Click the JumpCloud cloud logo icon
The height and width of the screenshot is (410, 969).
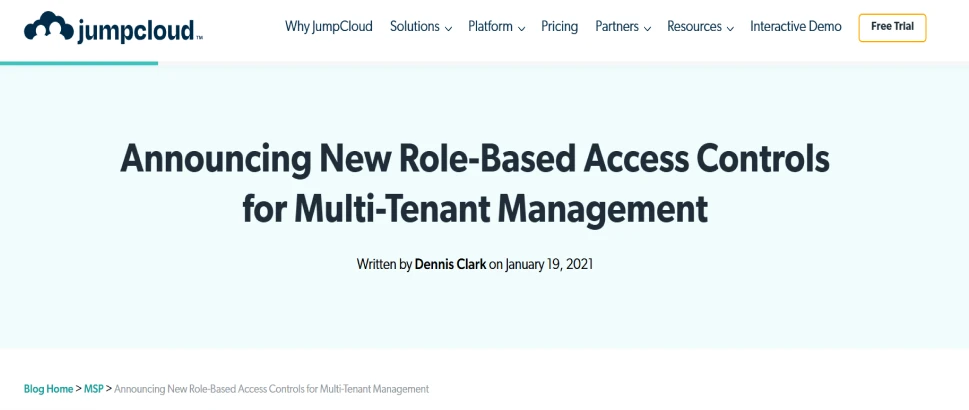48,25
